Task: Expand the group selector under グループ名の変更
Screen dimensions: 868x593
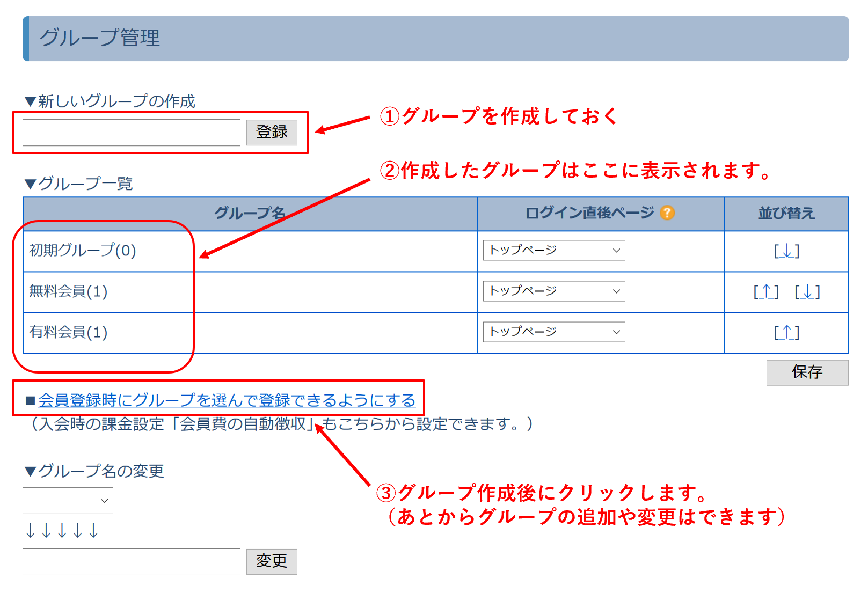Action: (x=68, y=501)
